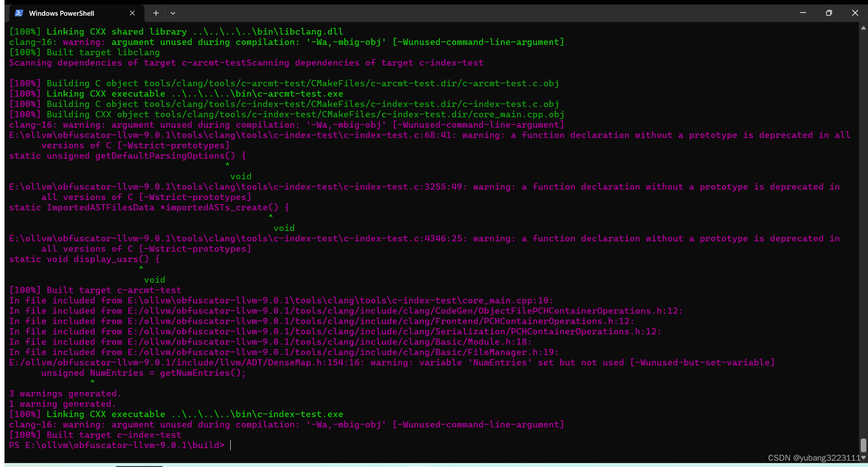Click 'static unsigned getDefaultParsingOptions()' line
This screenshot has height=467, width=868.
pos(128,156)
